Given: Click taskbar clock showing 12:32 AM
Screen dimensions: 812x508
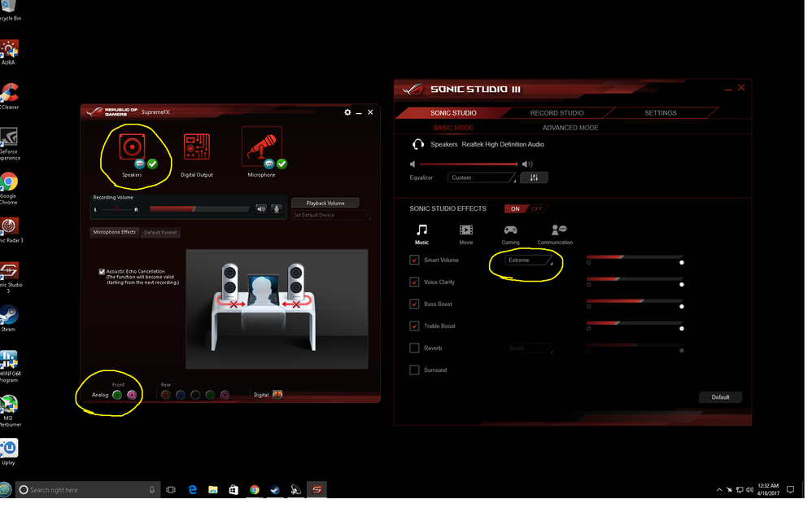Looking at the screenshot, I should click(x=768, y=490).
